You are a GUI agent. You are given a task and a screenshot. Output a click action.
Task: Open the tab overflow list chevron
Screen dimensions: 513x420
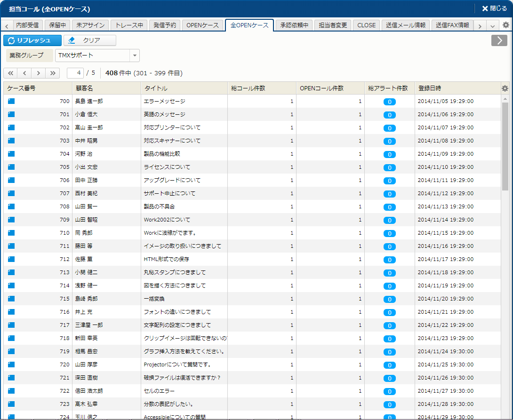(x=492, y=26)
